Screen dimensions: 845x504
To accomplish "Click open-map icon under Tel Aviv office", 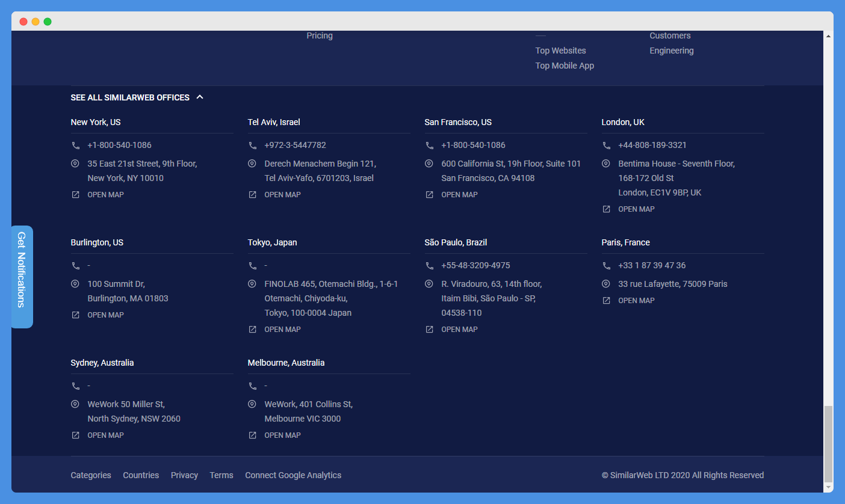I will click(252, 195).
